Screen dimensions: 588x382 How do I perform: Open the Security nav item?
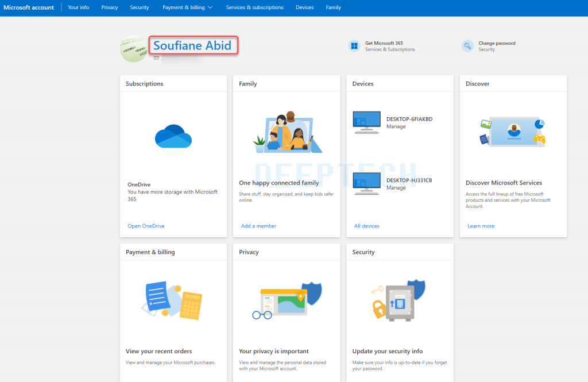139,7
